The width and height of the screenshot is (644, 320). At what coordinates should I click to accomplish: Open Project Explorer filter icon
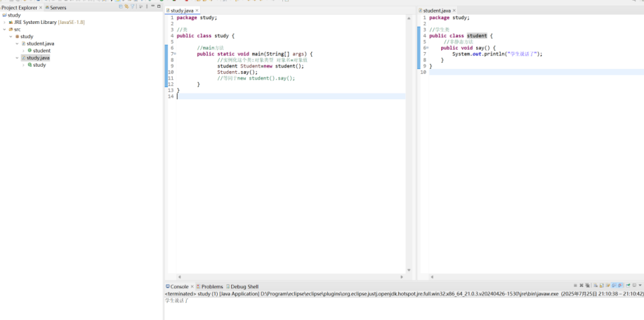click(x=132, y=6)
